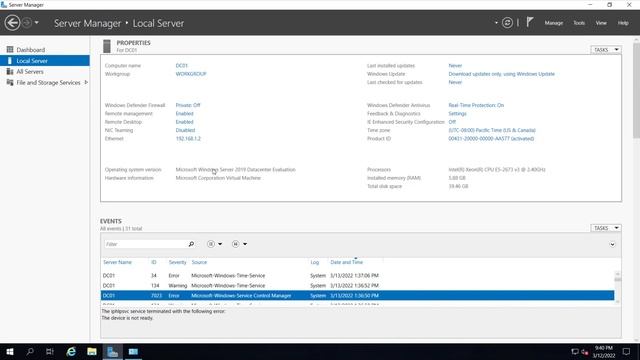
Task: Sort events by Date and Time column
Action: (x=347, y=262)
